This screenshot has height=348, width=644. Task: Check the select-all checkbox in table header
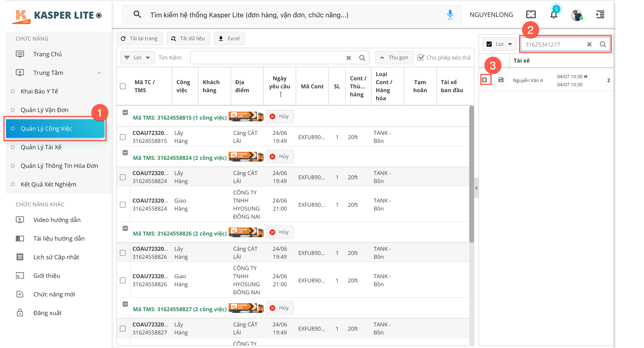click(x=123, y=86)
